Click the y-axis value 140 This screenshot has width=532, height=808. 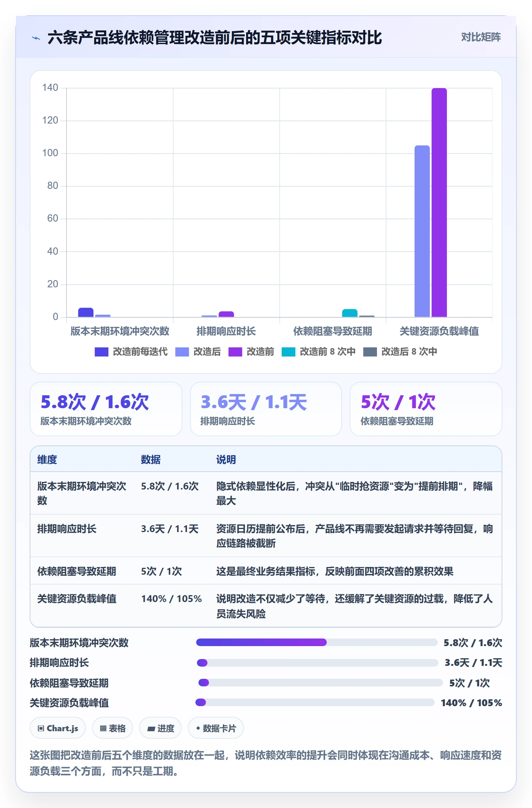point(50,88)
